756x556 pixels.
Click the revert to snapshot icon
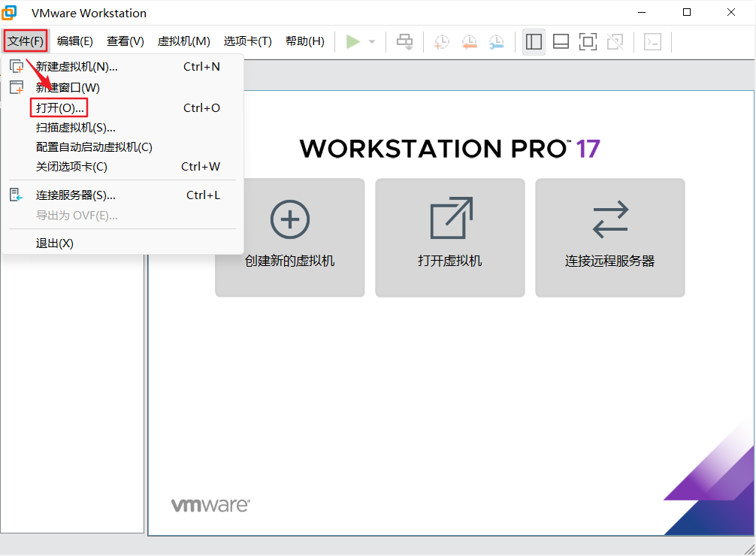pyautogui.click(x=469, y=42)
